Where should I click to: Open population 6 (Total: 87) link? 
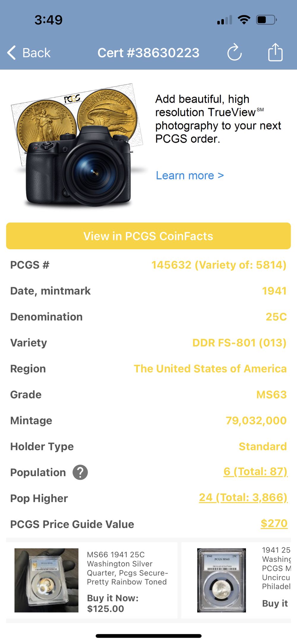255,471
